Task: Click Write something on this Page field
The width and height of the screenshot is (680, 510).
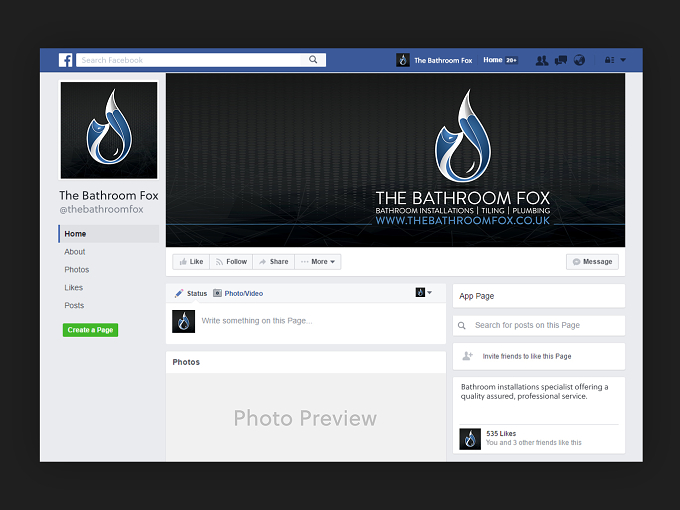Action: tap(257, 321)
